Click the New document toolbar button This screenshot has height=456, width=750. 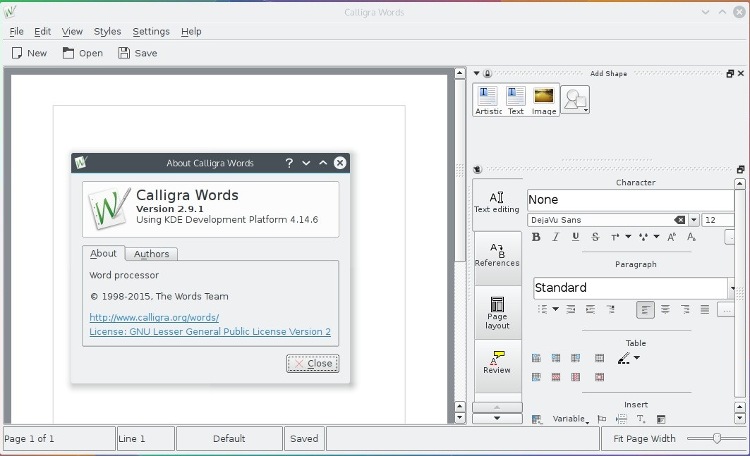(x=29, y=53)
